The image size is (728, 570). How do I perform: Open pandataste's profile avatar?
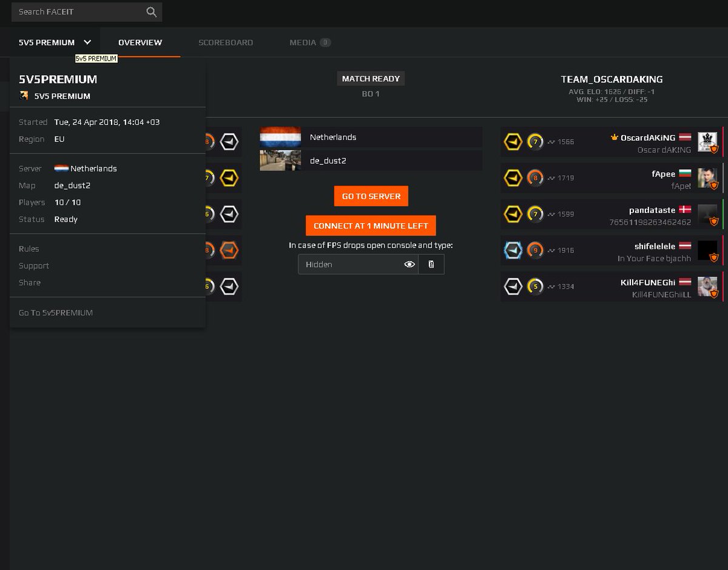[x=707, y=214]
